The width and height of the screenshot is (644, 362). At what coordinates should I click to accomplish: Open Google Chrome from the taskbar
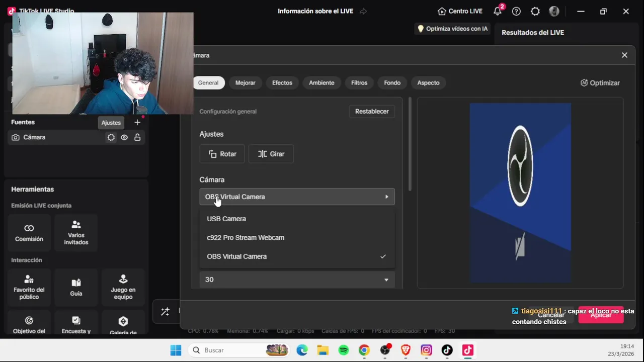pos(364,350)
